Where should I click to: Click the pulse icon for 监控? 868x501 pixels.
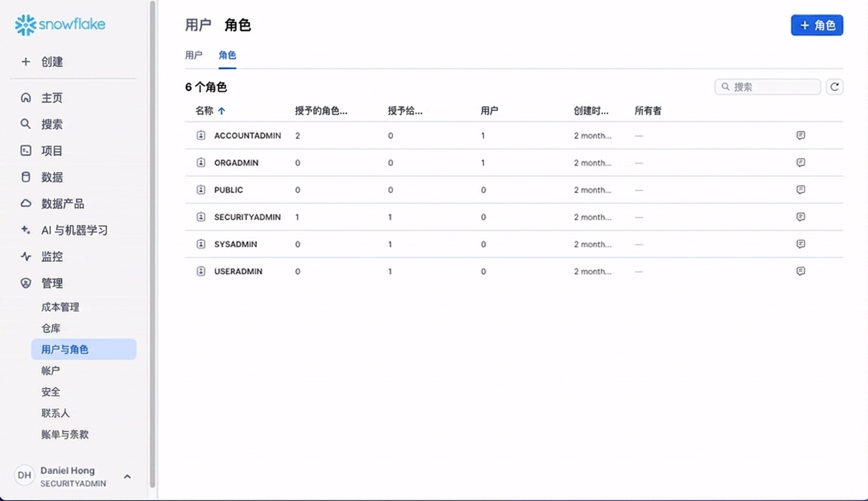(26, 256)
